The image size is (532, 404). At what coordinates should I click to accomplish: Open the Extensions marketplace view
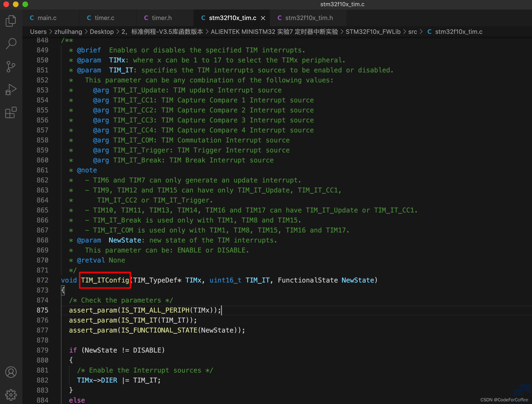tap(11, 112)
